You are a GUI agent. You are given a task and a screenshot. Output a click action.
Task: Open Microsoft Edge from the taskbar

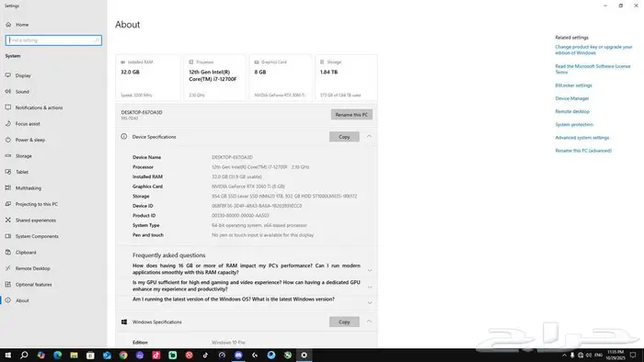click(x=57, y=355)
